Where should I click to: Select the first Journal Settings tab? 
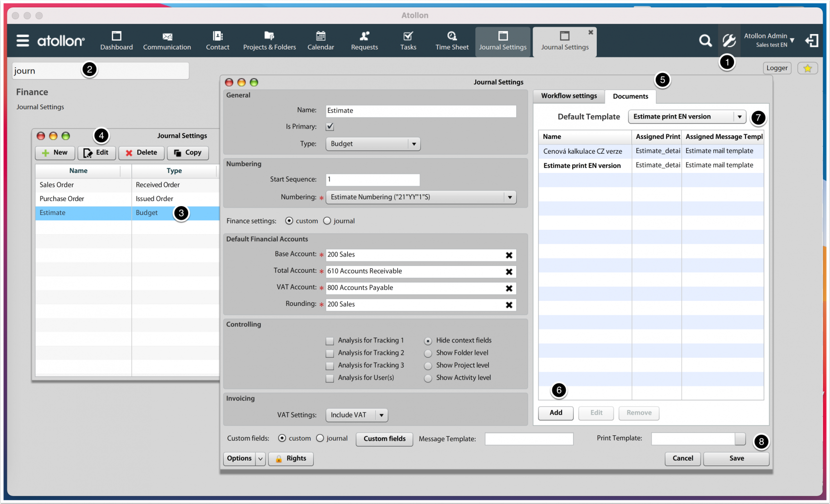[502, 42]
